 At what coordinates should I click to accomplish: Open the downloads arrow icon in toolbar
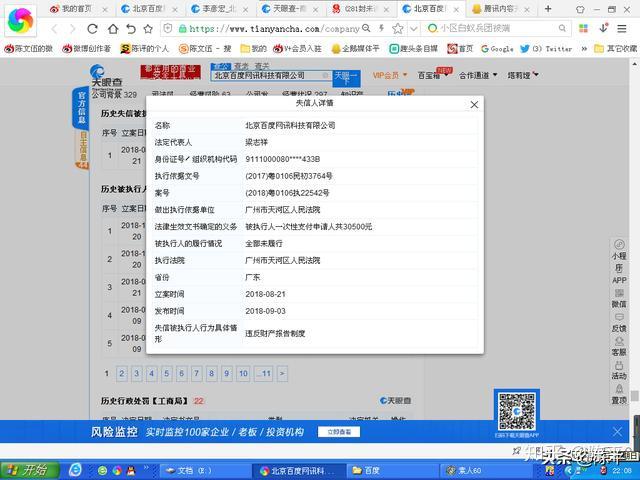tap(604, 28)
